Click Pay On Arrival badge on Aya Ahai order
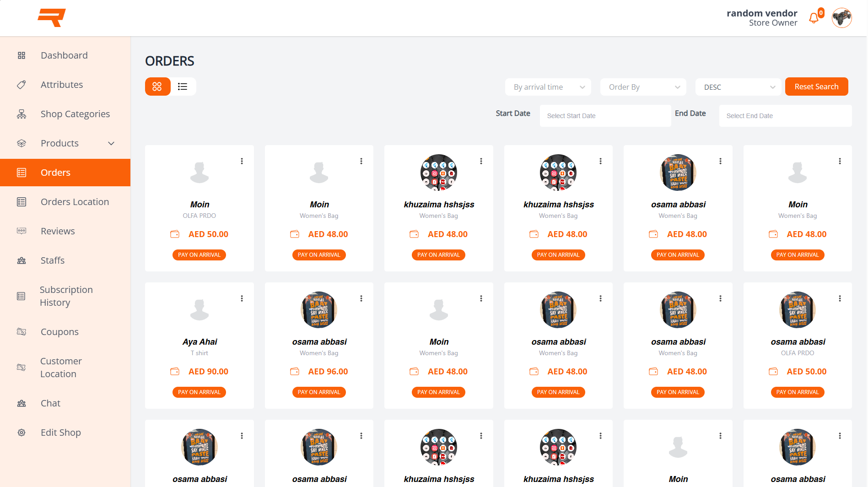 click(199, 392)
